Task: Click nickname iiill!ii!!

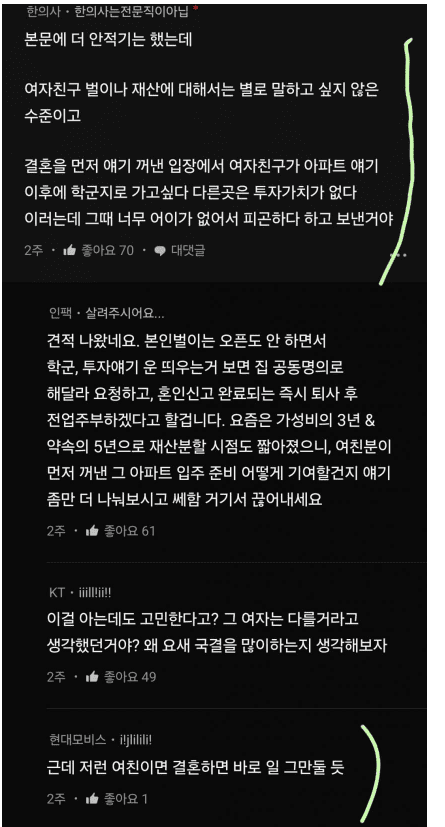Action: pos(94,592)
